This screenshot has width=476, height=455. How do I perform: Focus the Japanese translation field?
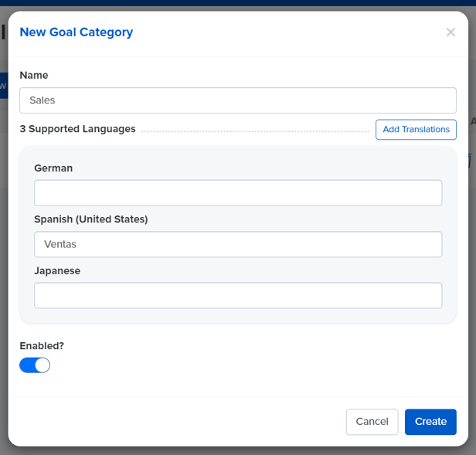coord(238,295)
